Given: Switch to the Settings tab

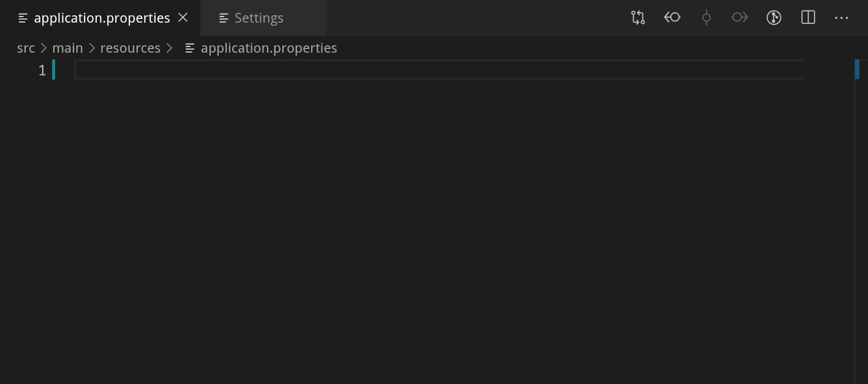Looking at the screenshot, I should (259, 17).
